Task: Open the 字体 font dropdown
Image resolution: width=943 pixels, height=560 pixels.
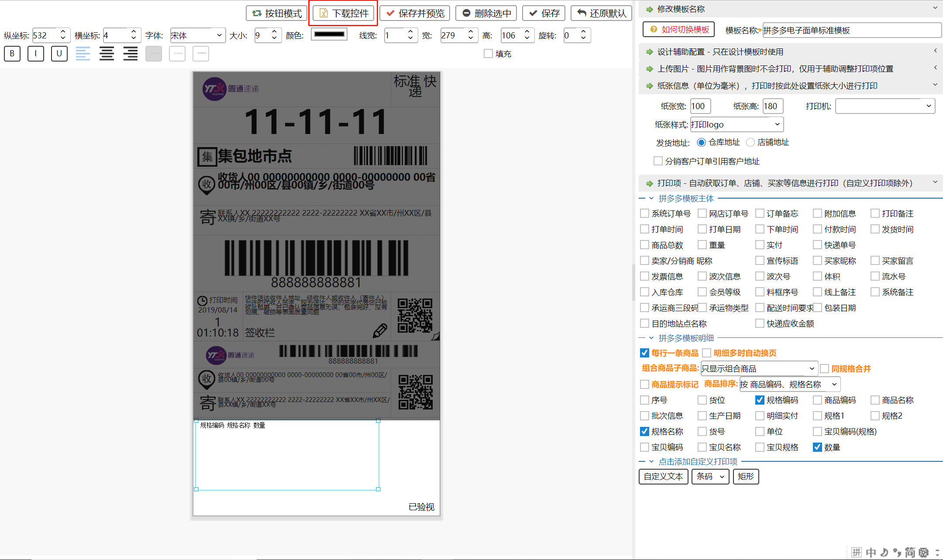Action: point(198,35)
